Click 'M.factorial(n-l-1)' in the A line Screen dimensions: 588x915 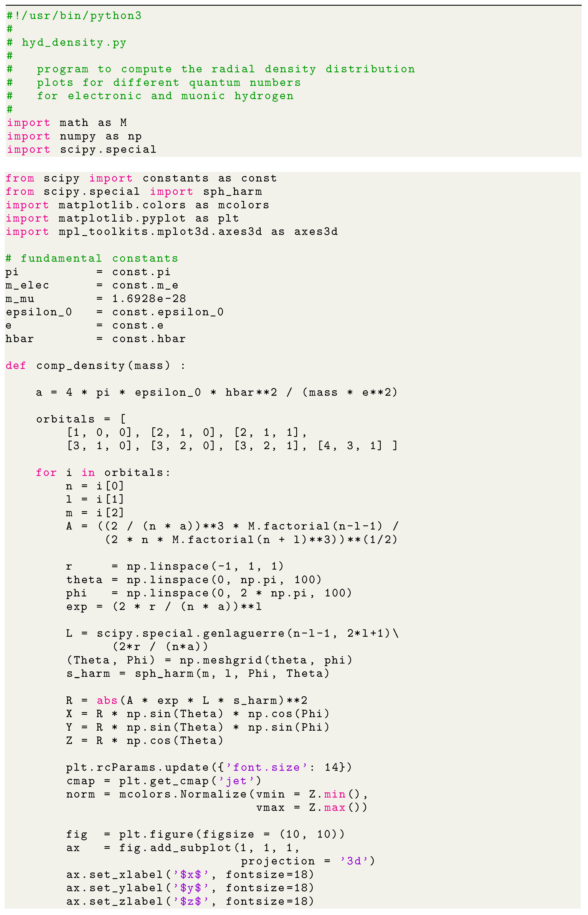(x=315, y=526)
